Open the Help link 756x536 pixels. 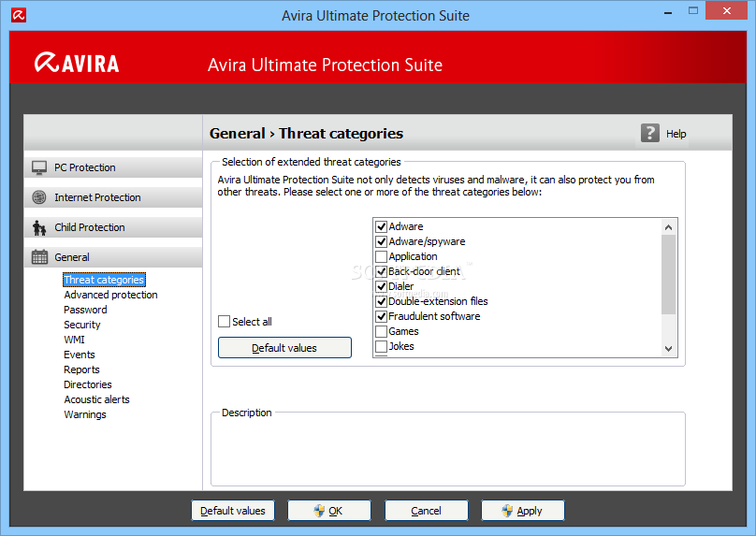pos(676,134)
